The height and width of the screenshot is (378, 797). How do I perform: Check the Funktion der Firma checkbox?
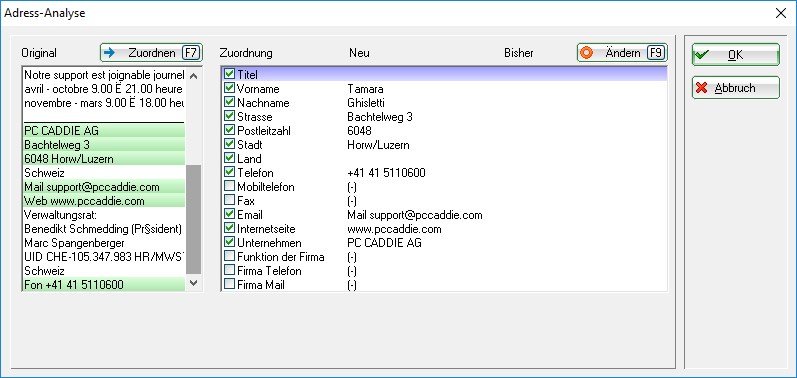pyautogui.click(x=230, y=257)
